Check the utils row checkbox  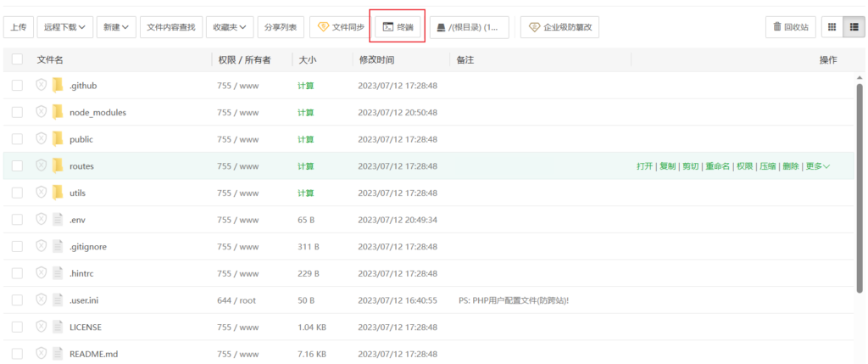click(x=17, y=193)
